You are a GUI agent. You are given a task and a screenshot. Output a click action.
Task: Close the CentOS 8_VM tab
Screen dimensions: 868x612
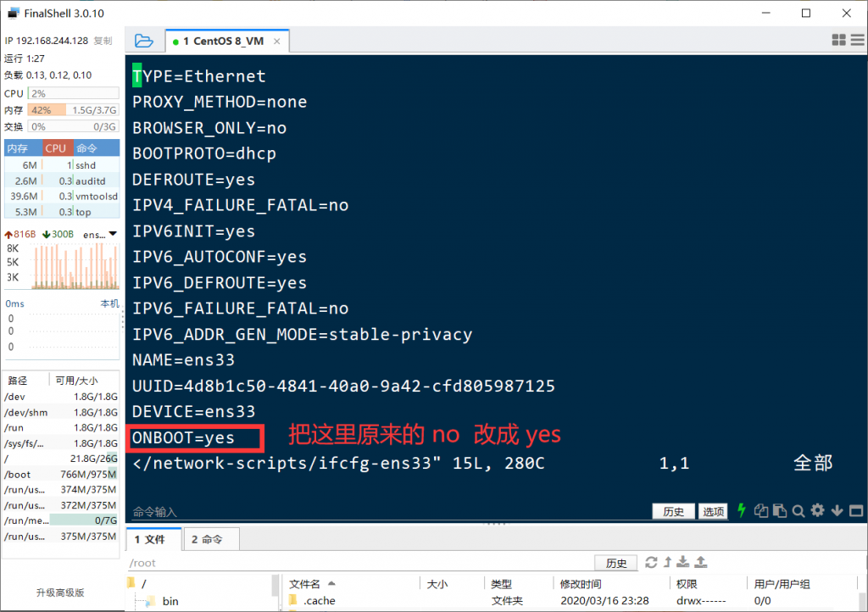pos(277,42)
